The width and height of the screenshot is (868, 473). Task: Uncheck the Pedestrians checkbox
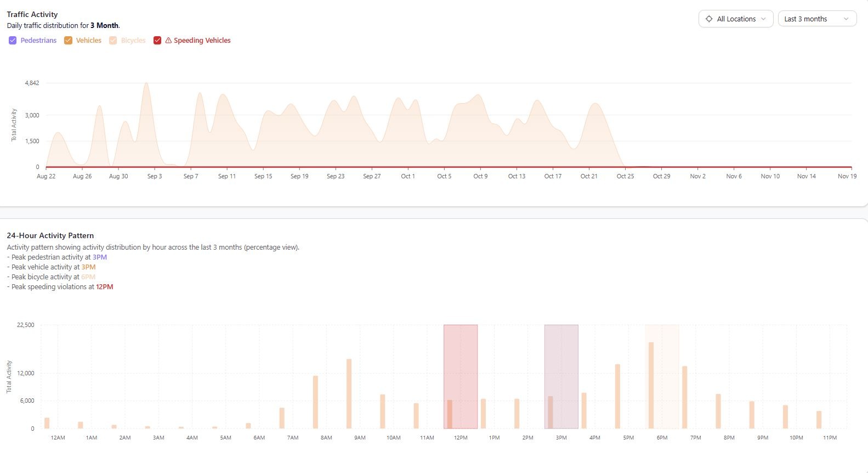13,41
